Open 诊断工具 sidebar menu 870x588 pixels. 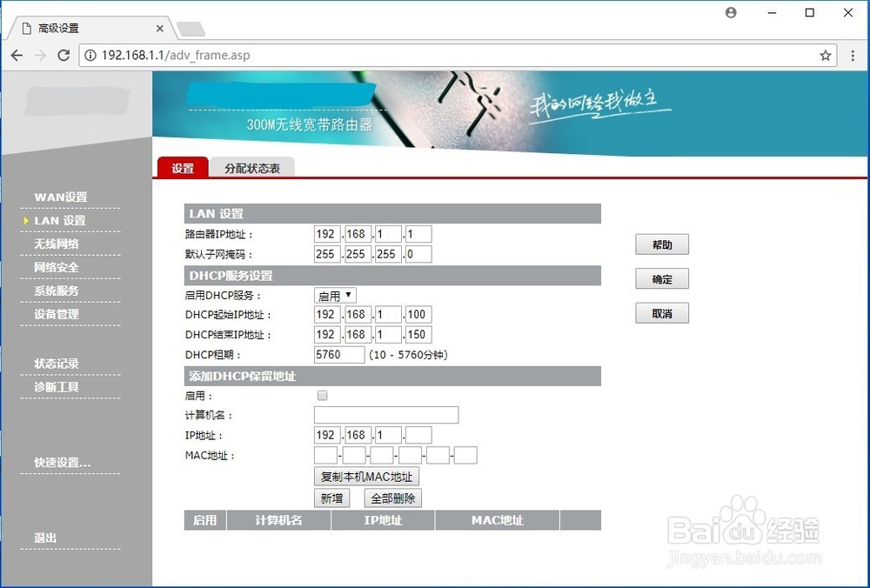pyautogui.click(x=57, y=387)
